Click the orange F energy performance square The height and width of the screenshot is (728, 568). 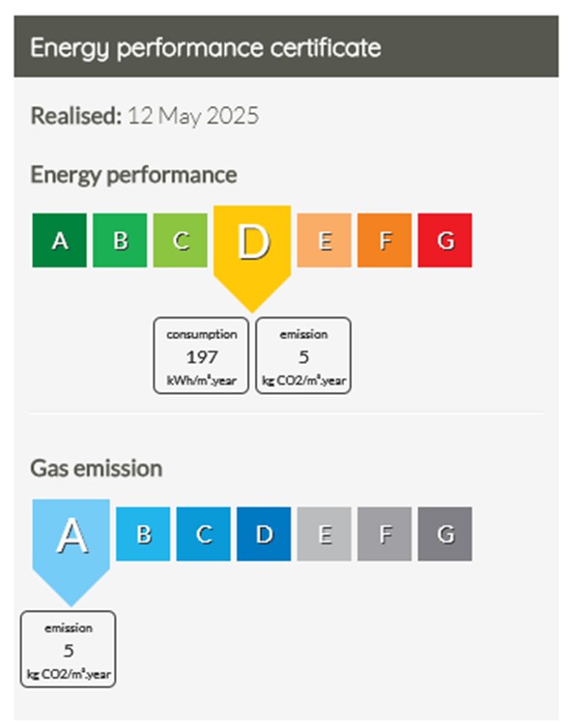coord(384,240)
